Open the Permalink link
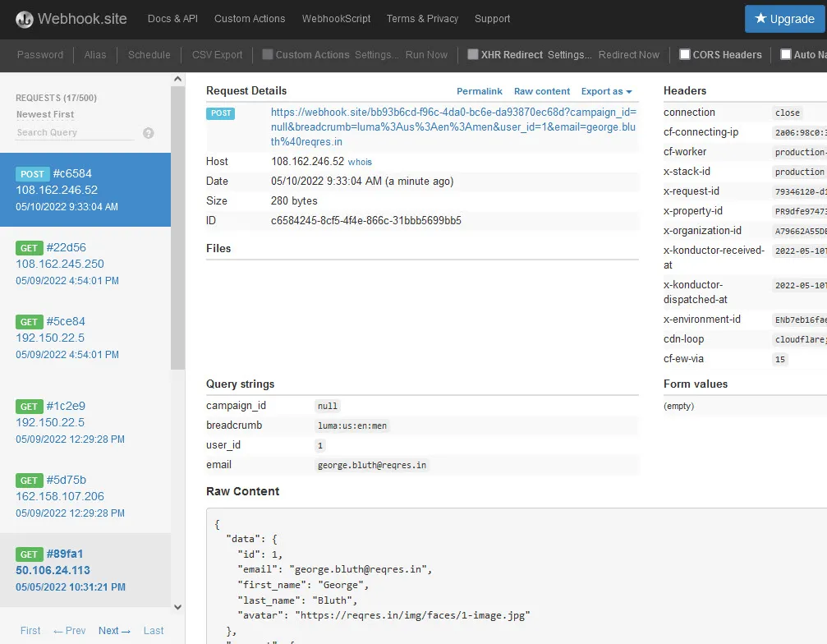827x644 pixels. click(479, 91)
